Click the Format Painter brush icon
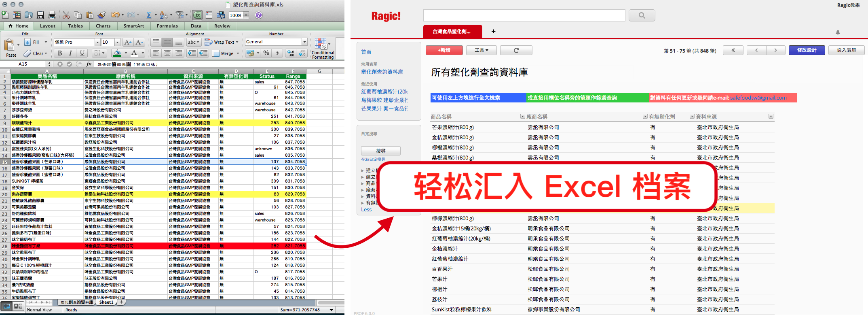Viewport: 868px width, 315px height. coord(101,15)
